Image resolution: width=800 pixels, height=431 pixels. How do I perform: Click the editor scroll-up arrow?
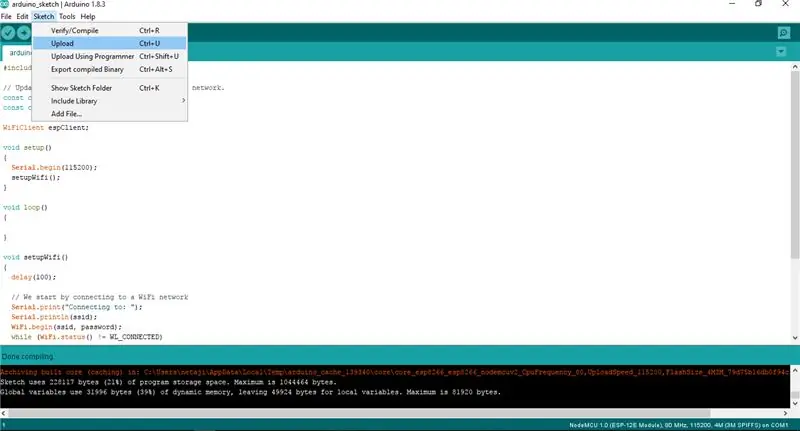(795, 67)
